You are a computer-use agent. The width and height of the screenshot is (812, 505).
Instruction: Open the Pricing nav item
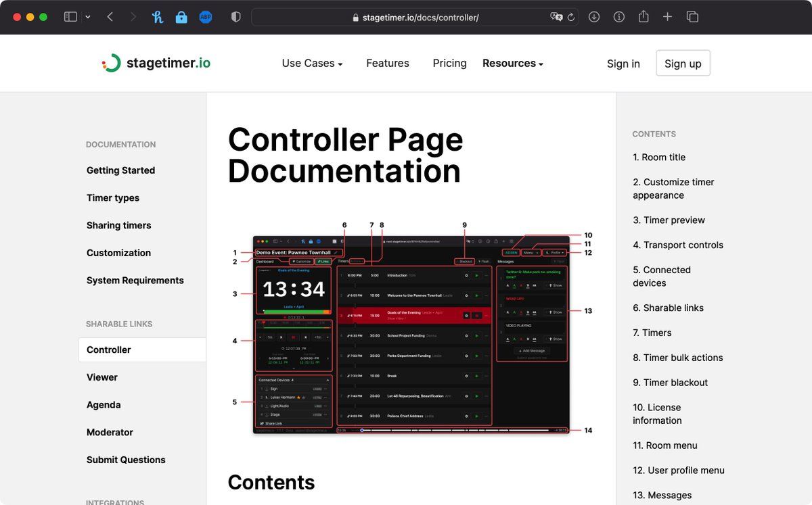pyautogui.click(x=449, y=63)
